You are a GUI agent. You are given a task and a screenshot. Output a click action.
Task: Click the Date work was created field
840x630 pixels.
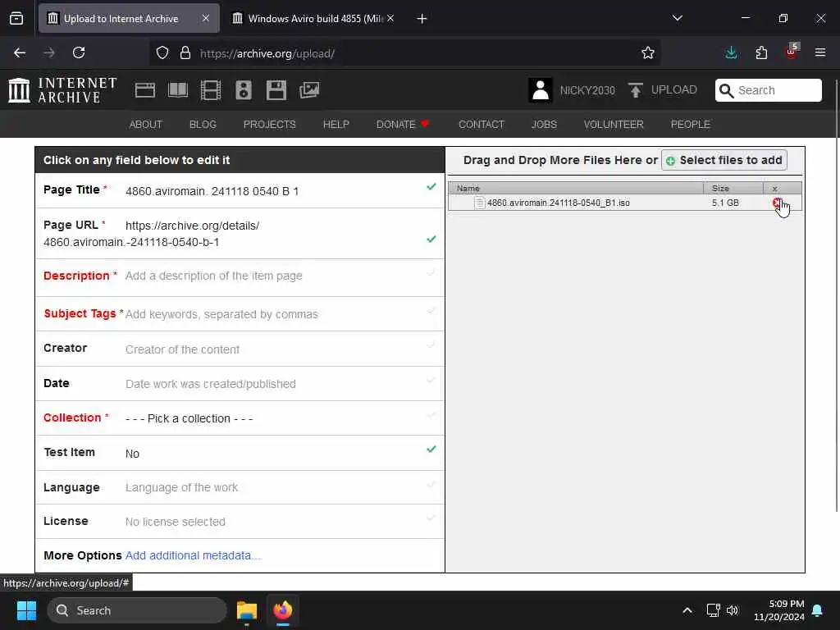211,384
